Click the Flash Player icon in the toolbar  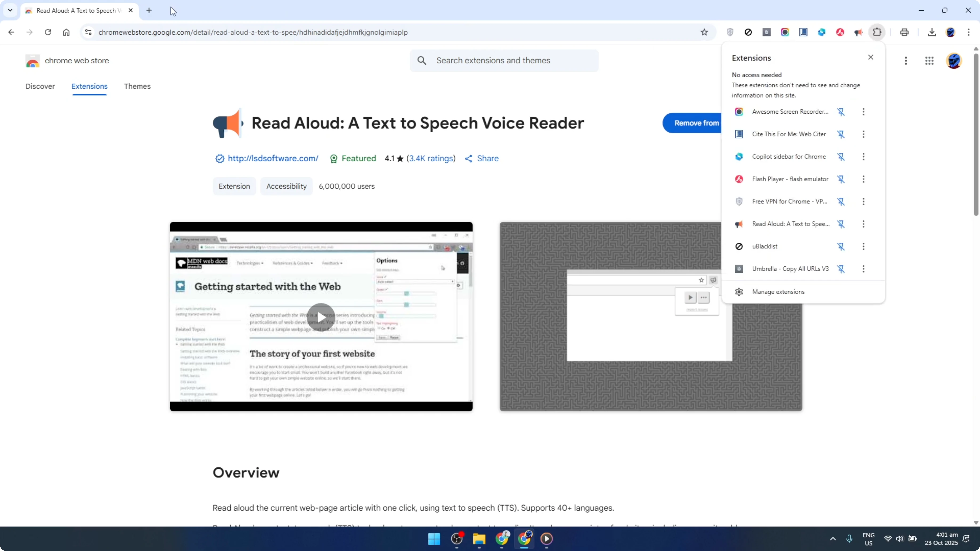pos(840,32)
